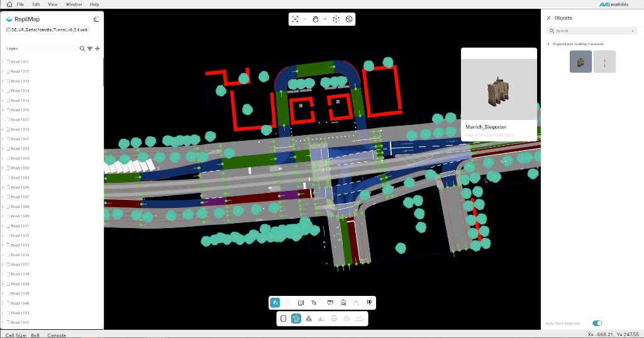Select Road 1640 in layers list
This screenshot has height=338, width=644.
coord(20,303)
